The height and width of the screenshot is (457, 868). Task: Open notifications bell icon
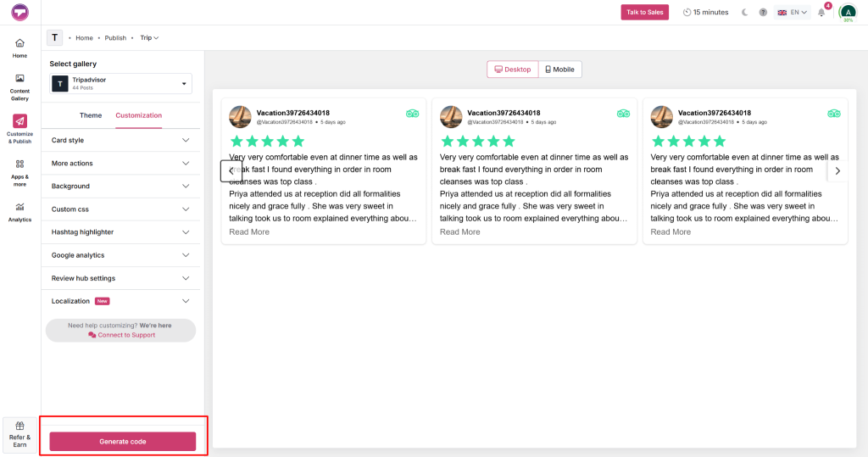821,12
